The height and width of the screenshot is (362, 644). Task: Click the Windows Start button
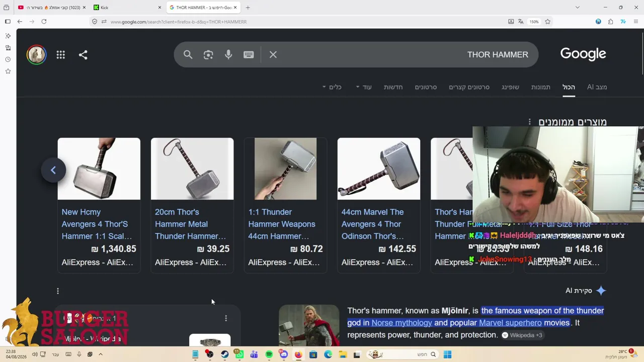447,354
